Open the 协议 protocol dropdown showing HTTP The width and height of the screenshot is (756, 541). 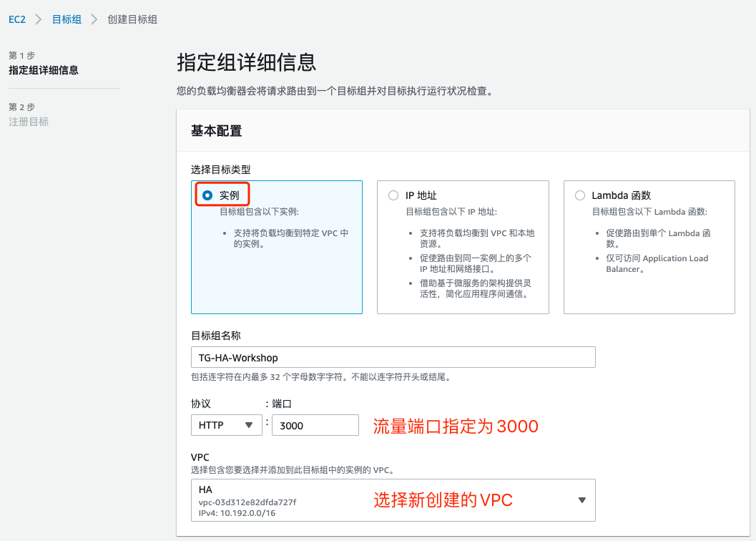point(226,424)
